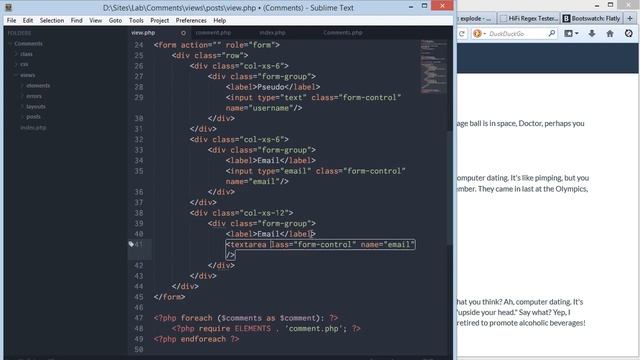Switch to the index.php editor tab

[x=272, y=33]
